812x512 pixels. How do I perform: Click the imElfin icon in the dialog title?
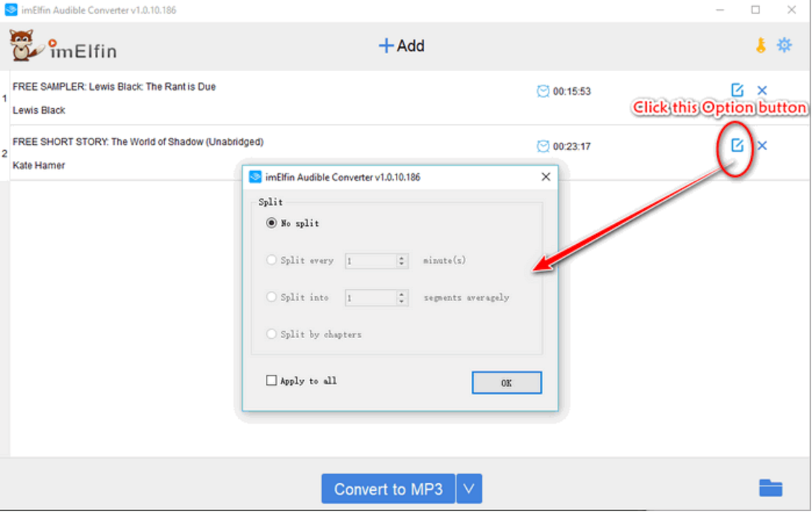pos(255,177)
